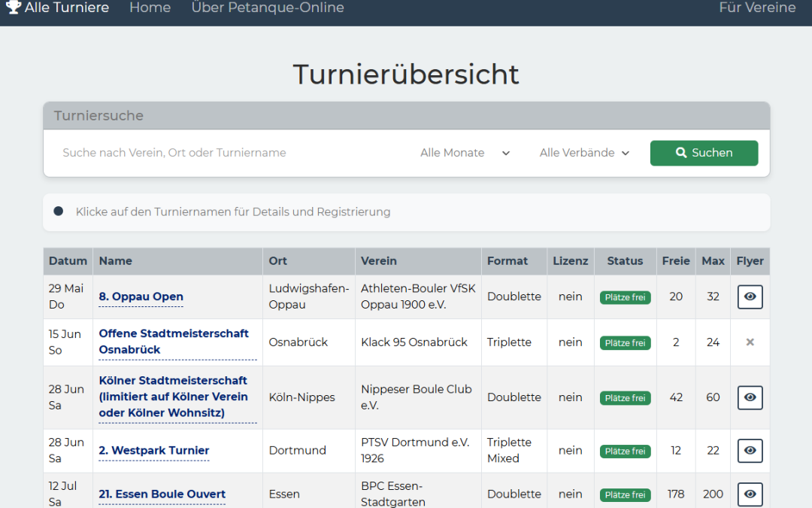Click the trophy icon beside Alle Turniere
Screen dimensions: 812x508
[x=13, y=8]
